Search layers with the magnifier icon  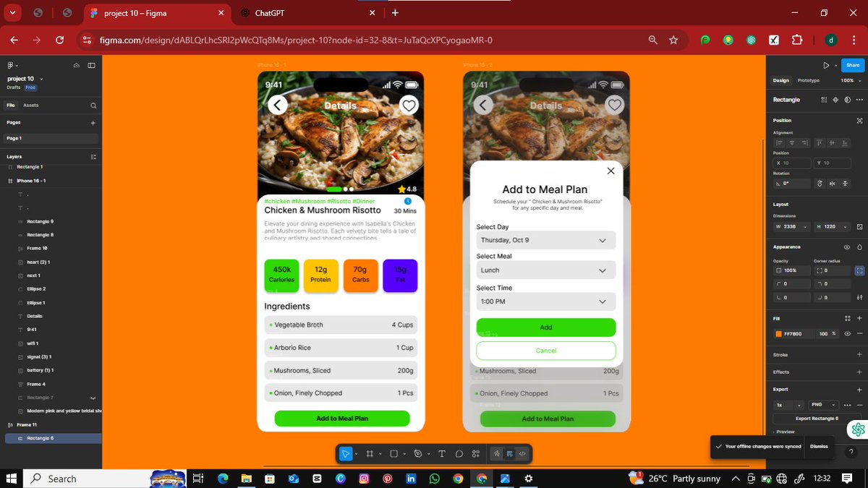pos(93,106)
